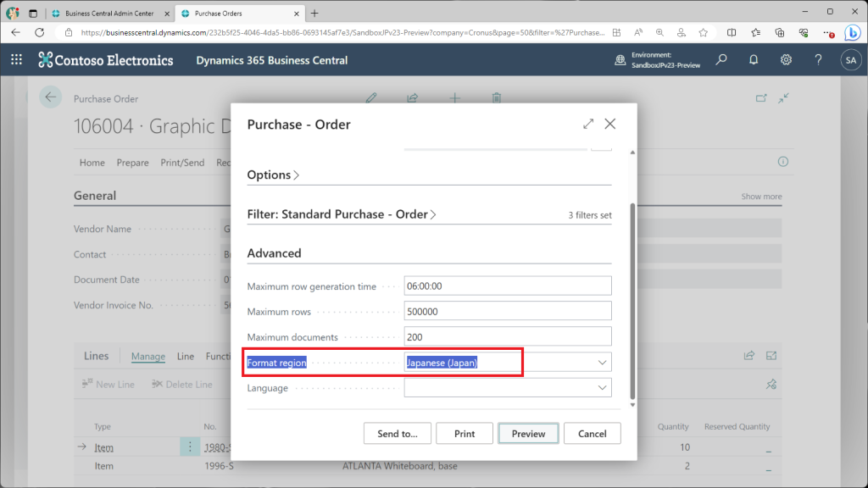Click the browser refresh button
Screen dimensions: 868x488
pyautogui.click(x=39, y=33)
